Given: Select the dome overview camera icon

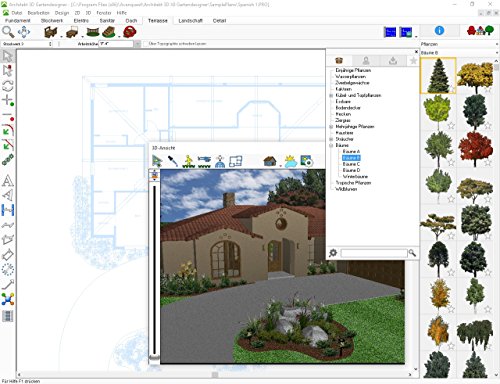Looking at the screenshot, I should pyautogui.click(x=220, y=161).
